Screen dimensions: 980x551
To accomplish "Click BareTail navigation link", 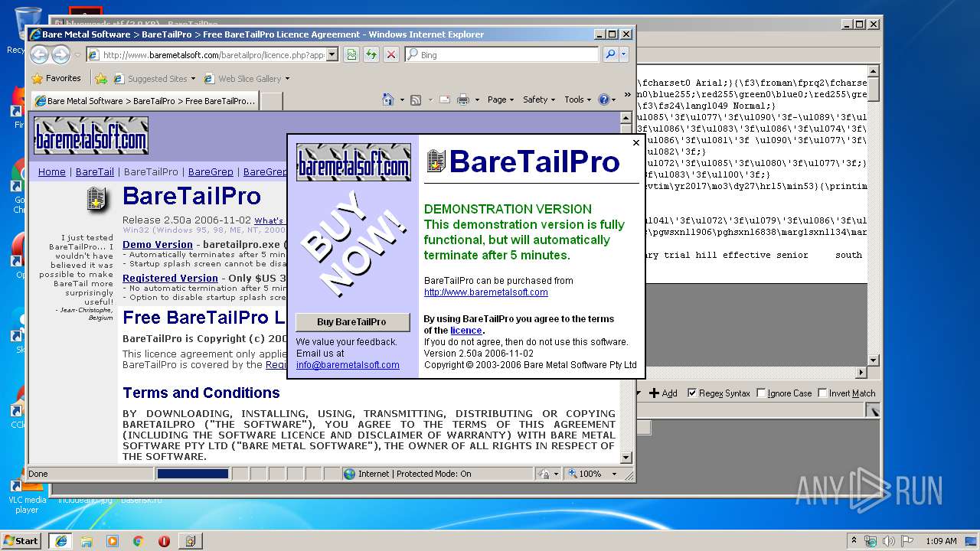I will click(x=95, y=172).
